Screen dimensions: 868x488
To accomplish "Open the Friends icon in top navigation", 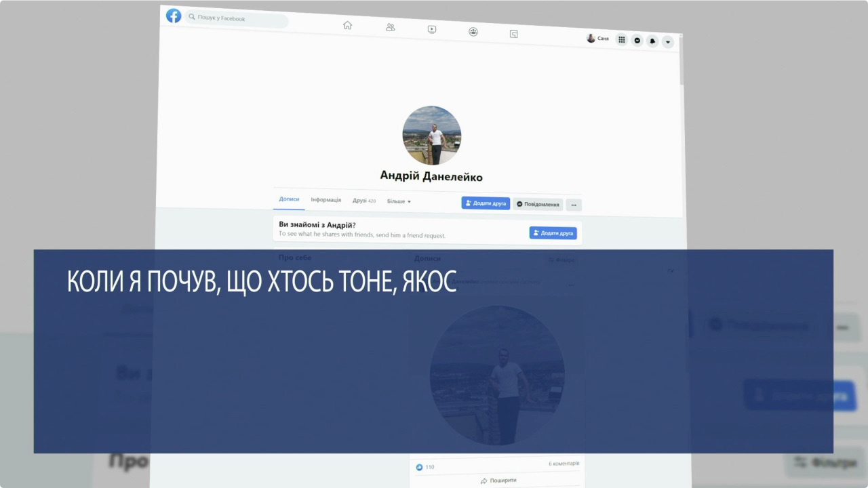I will (390, 27).
